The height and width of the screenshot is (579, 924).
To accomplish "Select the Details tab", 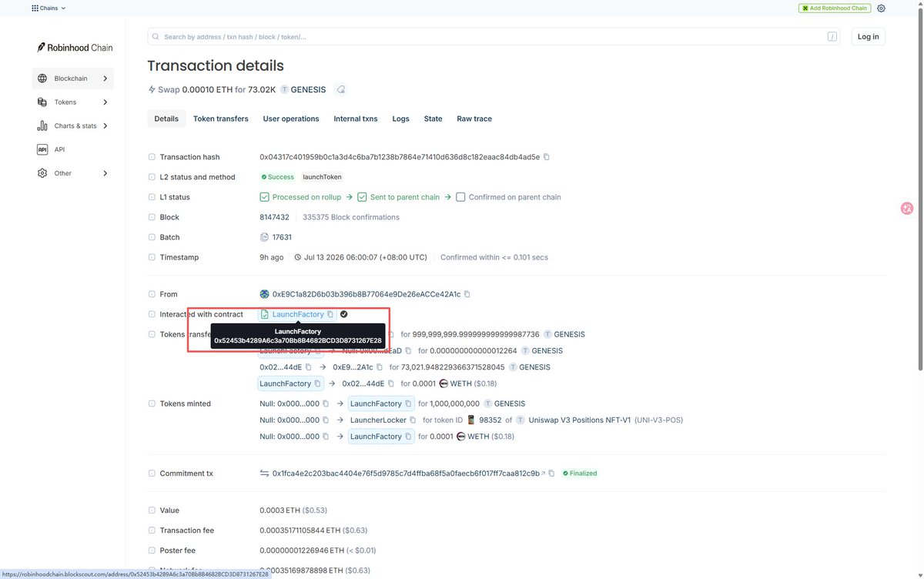I will click(166, 119).
